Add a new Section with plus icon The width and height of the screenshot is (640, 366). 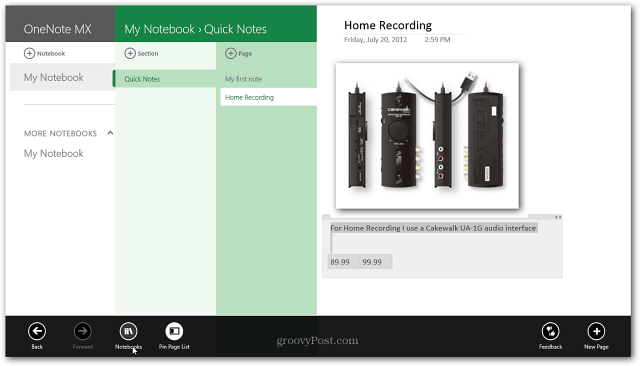coord(130,53)
